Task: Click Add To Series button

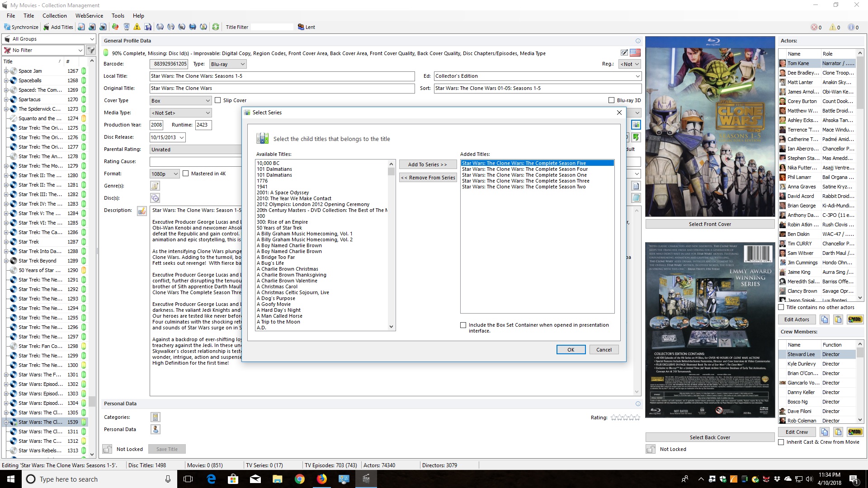Action: coord(428,164)
